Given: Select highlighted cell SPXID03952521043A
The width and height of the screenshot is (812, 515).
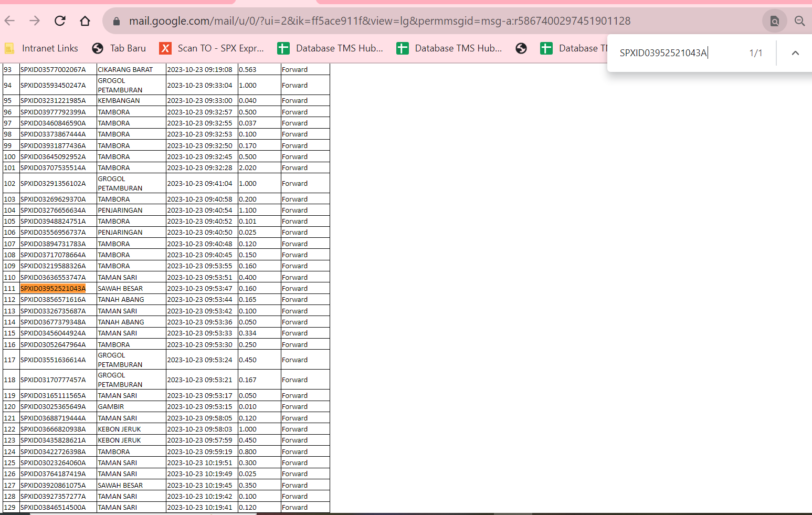Looking at the screenshot, I should point(53,288).
